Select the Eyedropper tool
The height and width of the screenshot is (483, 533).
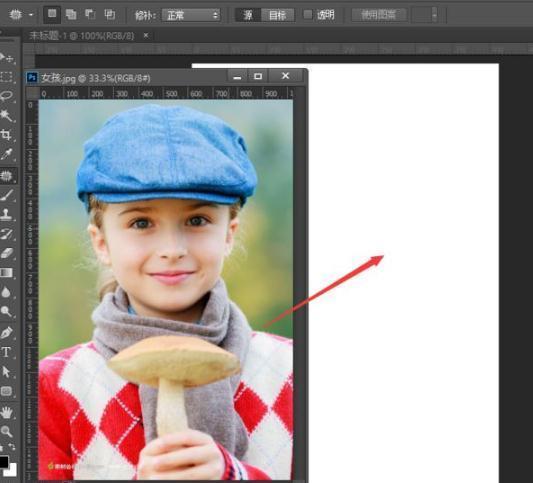[7, 154]
